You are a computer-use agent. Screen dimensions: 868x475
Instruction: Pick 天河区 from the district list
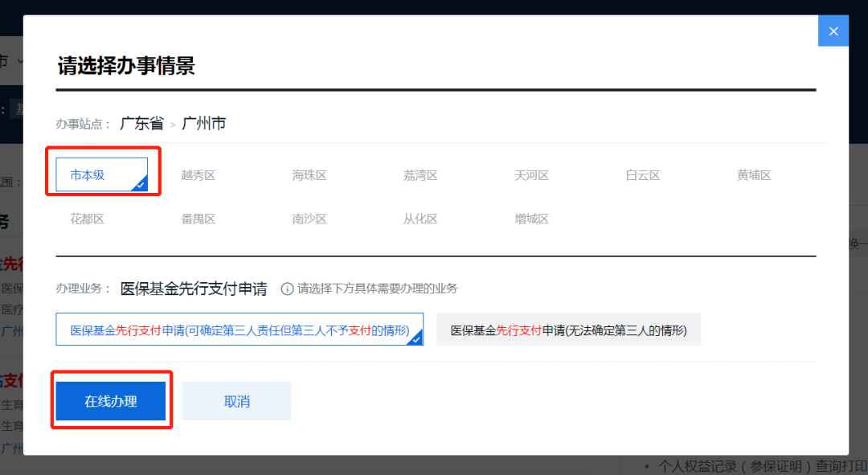click(x=531, y=175)
